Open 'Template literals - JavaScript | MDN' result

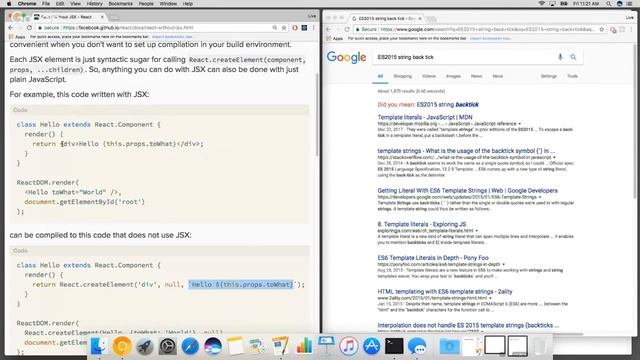click(x=425, y=117)
